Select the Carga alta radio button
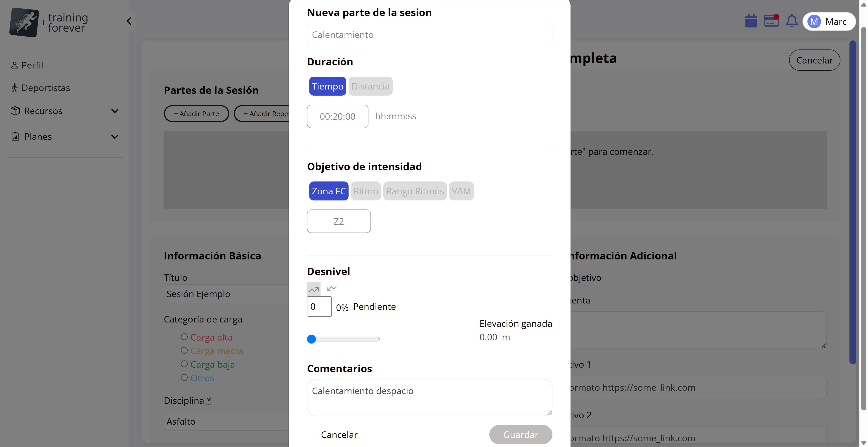The width and height of the screenshot is (868, 447). point(184,337)
